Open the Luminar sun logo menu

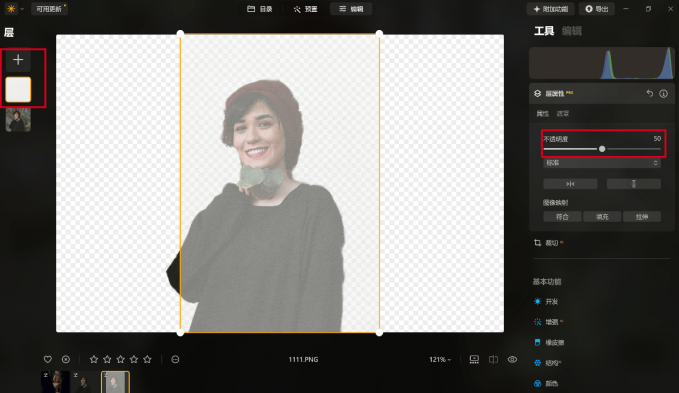[11, 9]
